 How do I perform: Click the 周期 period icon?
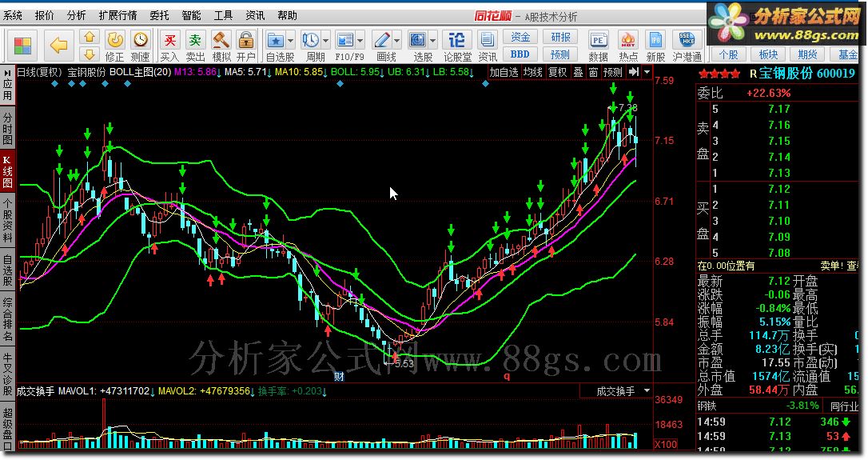311,41
